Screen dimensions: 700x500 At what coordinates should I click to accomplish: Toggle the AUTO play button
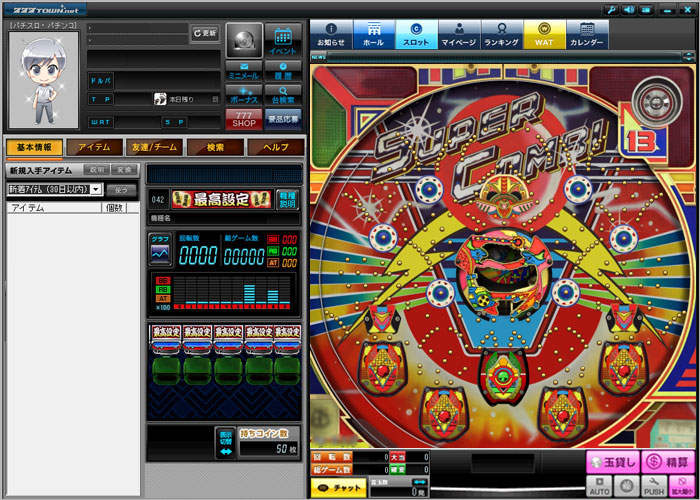(600, 486)
